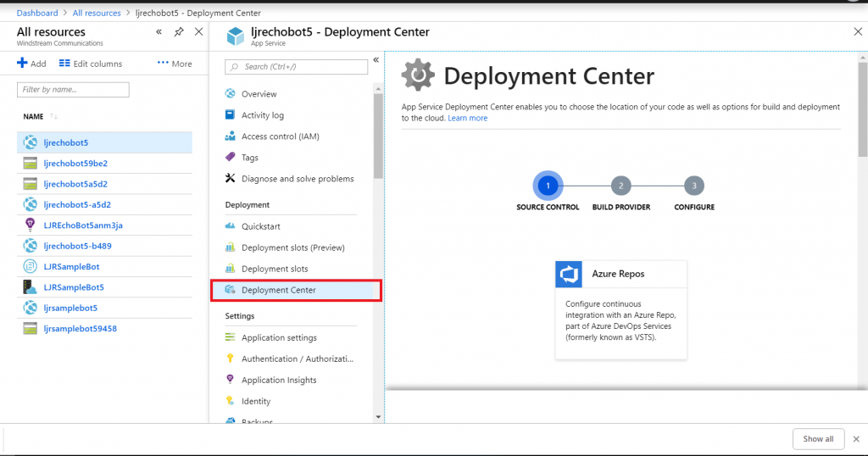Pin the All resources blade
The width and height of the screenshot is (868, 456).
coord(179,32)
